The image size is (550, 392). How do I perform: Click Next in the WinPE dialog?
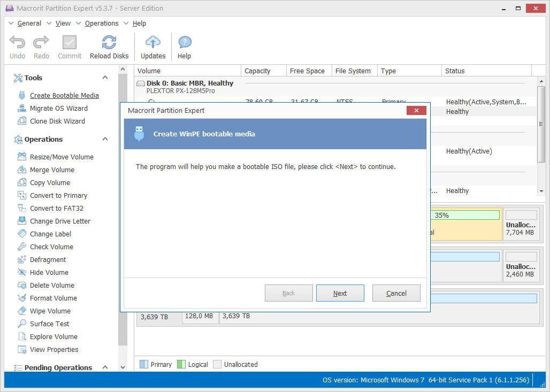tap(340, 293)
